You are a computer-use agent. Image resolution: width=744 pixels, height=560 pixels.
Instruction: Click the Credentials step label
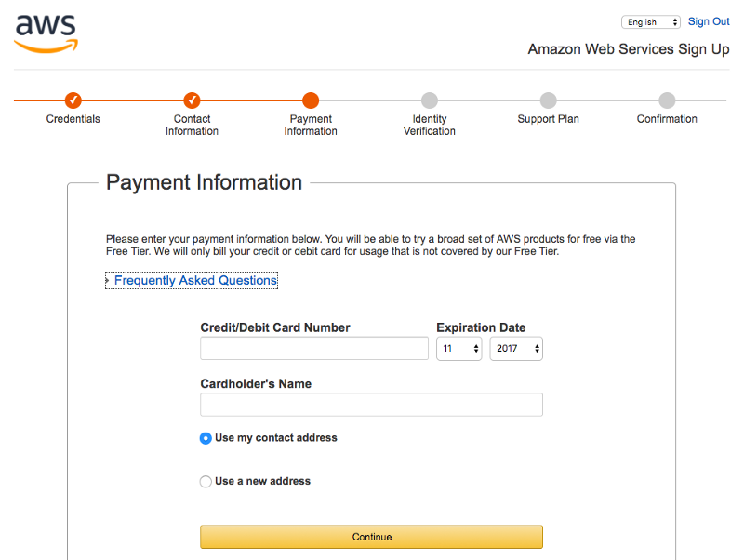click(x=73, y=119)
